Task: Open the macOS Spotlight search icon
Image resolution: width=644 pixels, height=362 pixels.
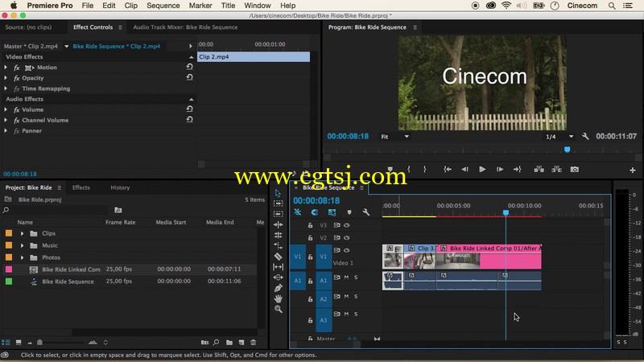Action: [612, 6]
